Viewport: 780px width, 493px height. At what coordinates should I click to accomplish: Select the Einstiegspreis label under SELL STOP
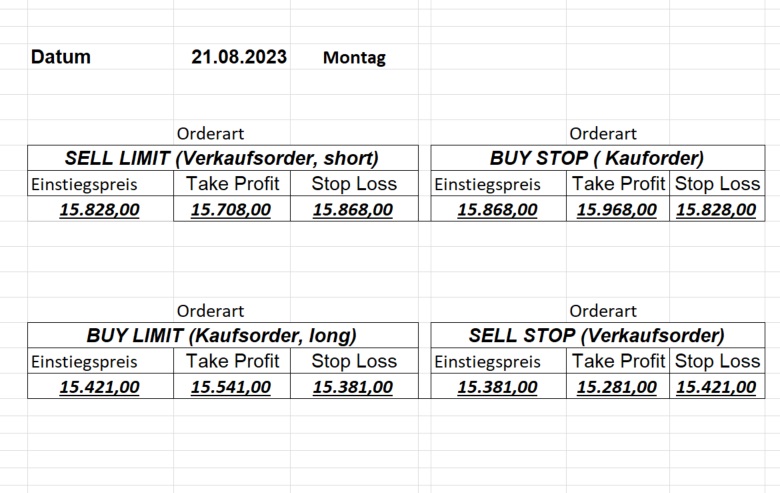(x=485, y=362)
